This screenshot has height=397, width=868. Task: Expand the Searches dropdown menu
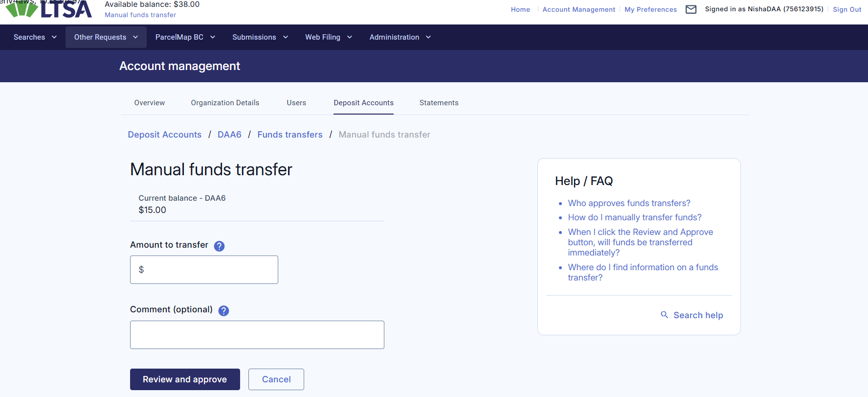[x=35, y=37]
